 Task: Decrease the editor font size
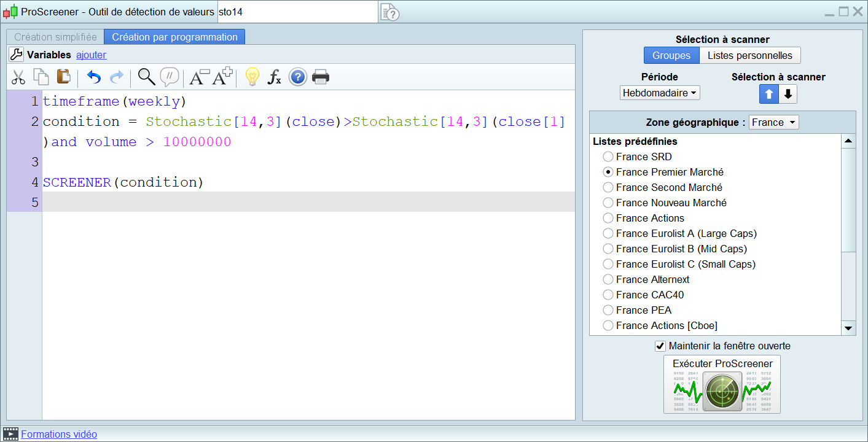[x=199, y=77]
